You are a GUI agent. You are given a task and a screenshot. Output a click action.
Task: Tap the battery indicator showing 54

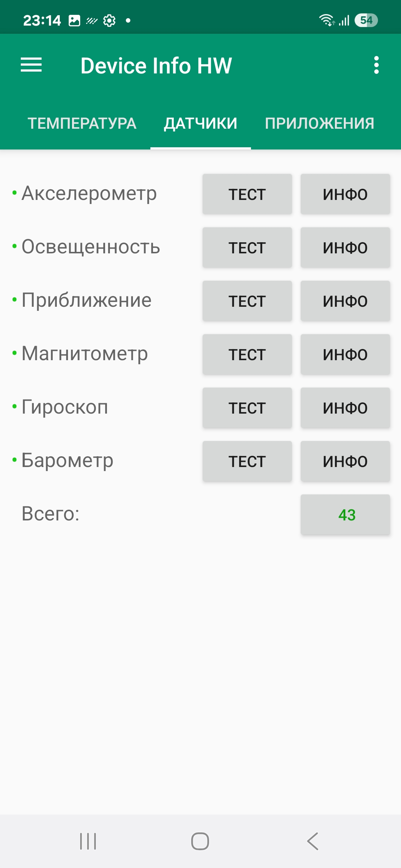click(366, 20)
